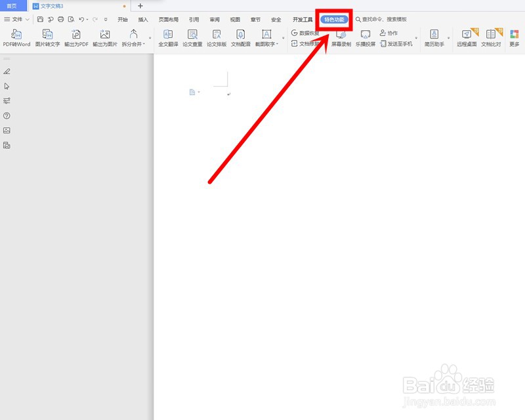Click the undo arrow icon
525x420 pixels.
click(x=81, y=20)
